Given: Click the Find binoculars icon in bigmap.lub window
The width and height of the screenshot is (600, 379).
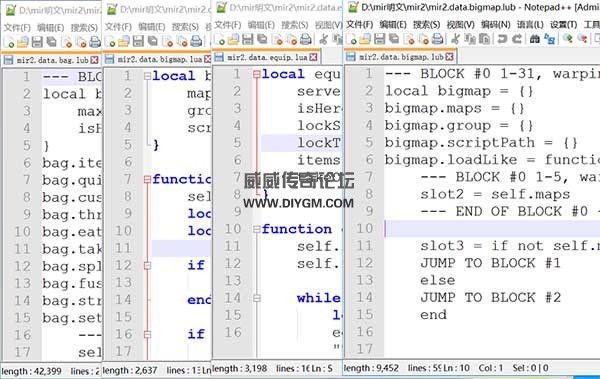Looking at the screenshot, I should click(535, 39).
